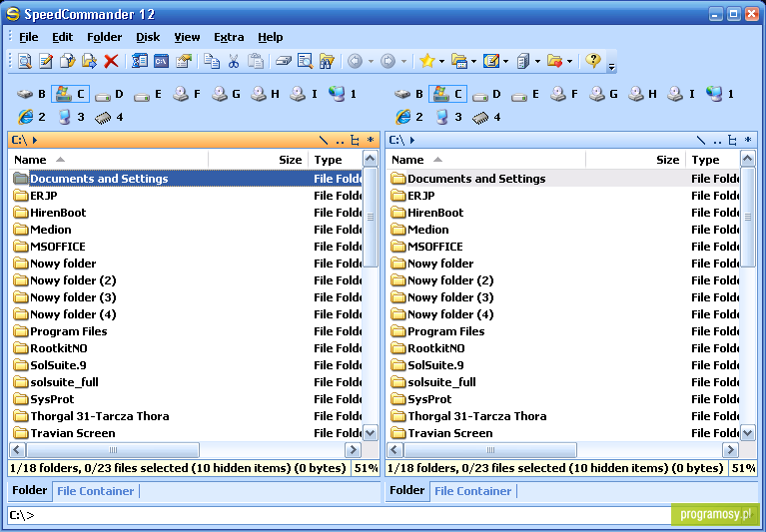Show folder tree in left panel header

[355, 141]
